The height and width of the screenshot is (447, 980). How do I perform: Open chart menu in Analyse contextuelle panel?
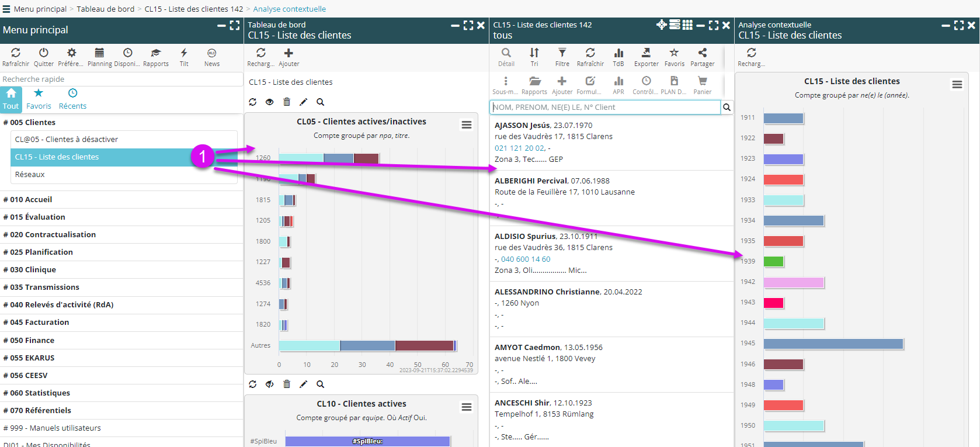(957, 85)
